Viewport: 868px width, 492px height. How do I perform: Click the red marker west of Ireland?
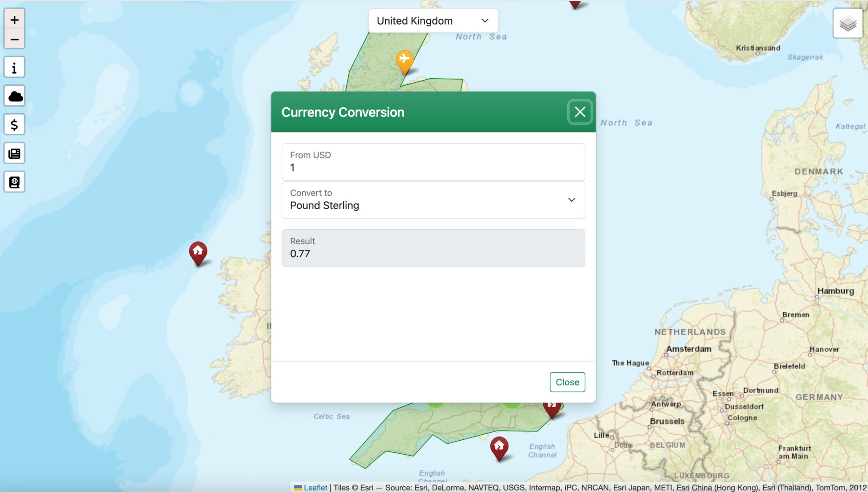[x=198, y=253]
